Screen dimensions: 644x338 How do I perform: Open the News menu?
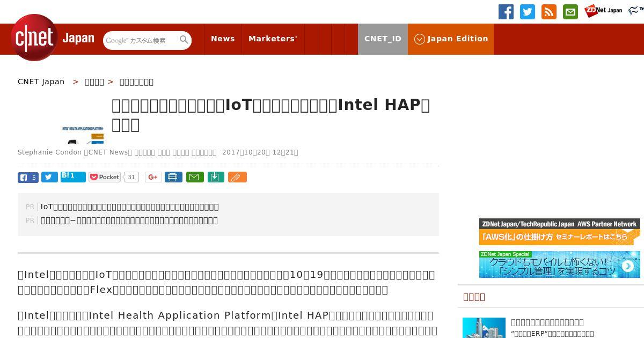223,39
